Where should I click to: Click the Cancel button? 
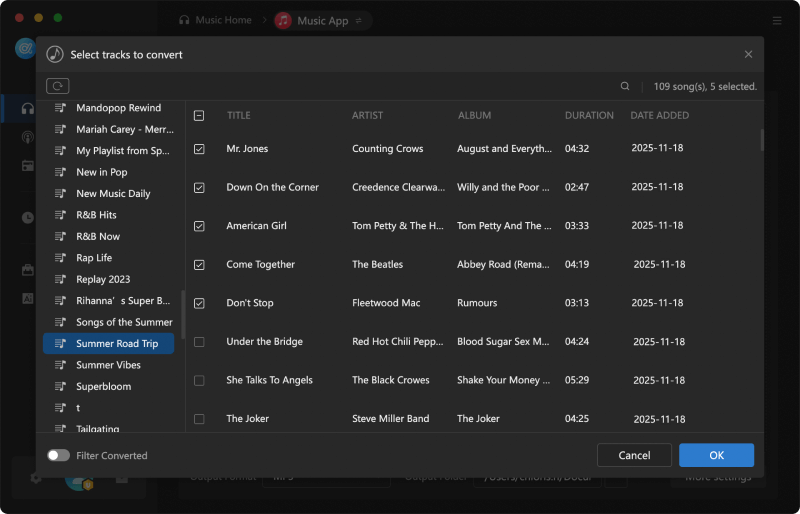pyautogui.click(x=634, y=455)
